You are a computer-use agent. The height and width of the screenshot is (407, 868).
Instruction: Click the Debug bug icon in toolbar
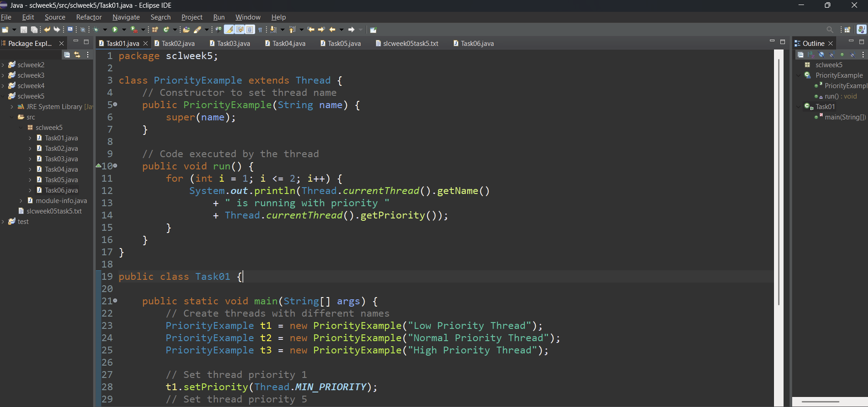click(x=96, y=30)
